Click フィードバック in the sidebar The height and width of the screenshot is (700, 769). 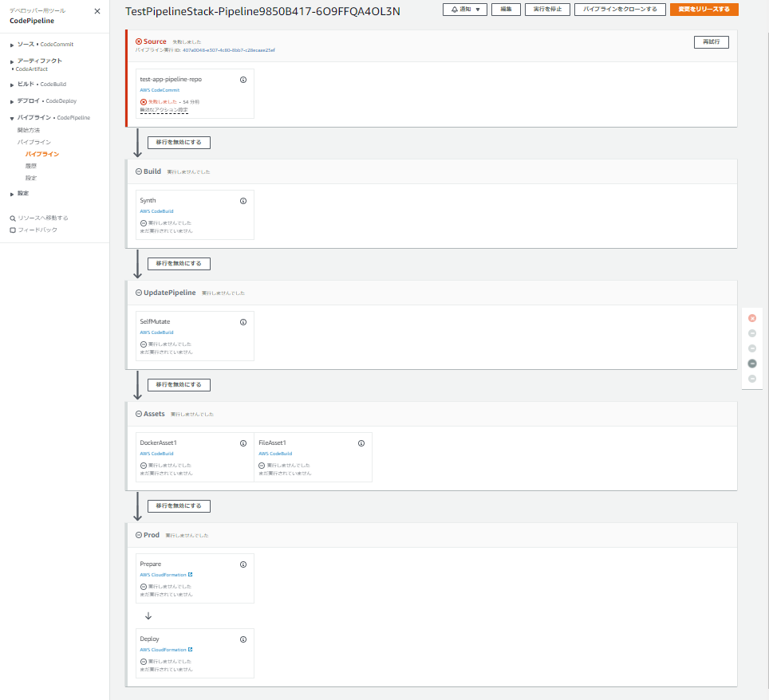coord(37,230)
